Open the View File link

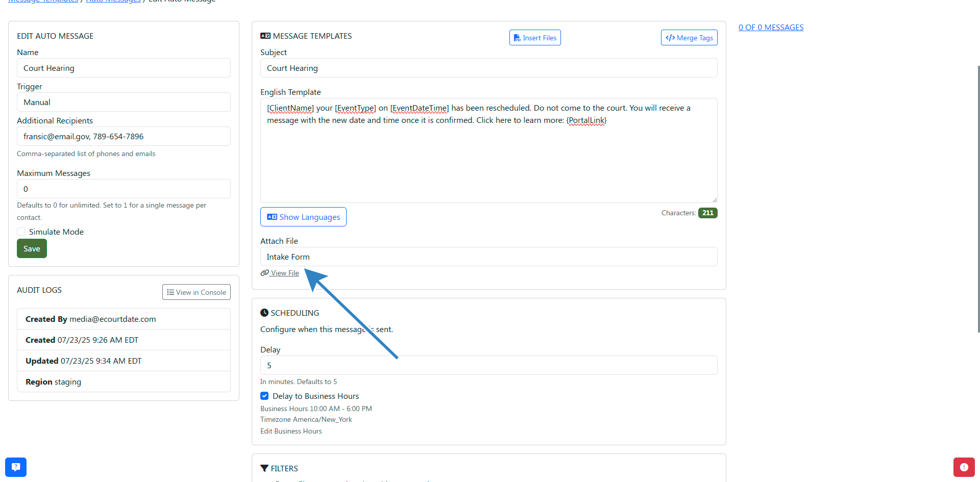point(285,273)
